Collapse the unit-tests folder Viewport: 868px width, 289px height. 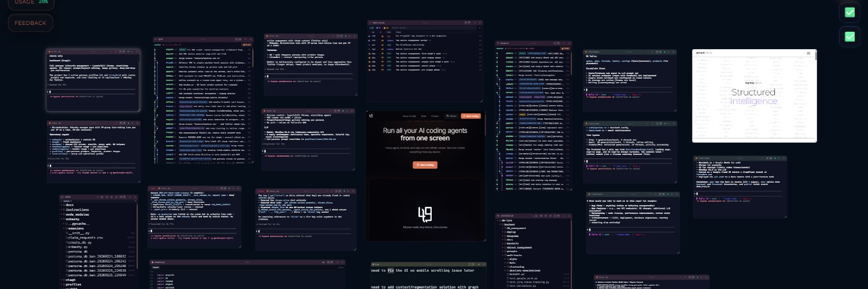[x=513, y=255]
